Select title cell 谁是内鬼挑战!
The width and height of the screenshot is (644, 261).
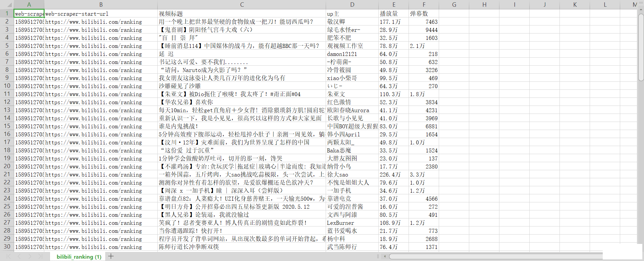coord(242,126)
